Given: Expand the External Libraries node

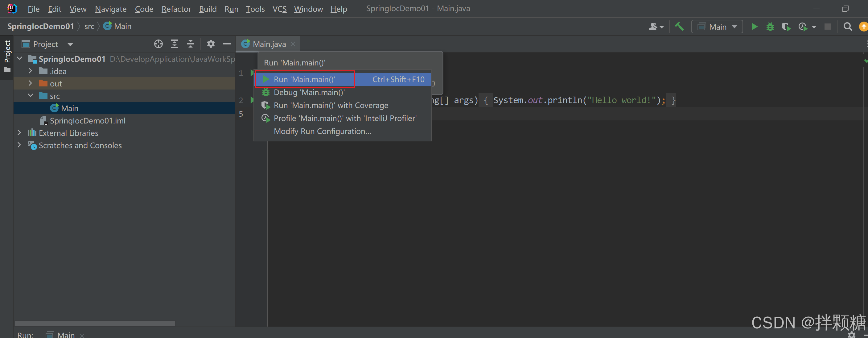Looking at the screenshot, I should 19,133.
